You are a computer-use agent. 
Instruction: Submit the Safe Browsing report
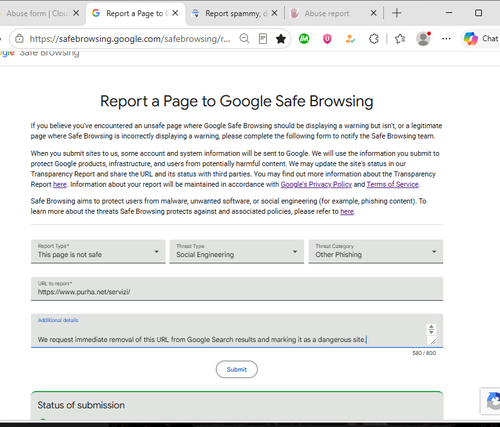(x=237, y=369)
